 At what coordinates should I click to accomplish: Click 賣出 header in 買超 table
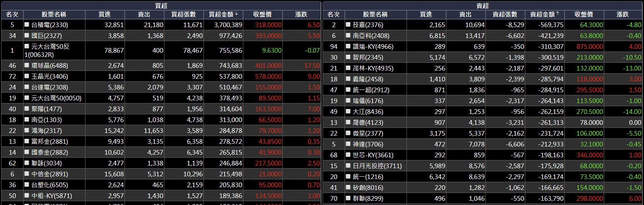point(144,14)
